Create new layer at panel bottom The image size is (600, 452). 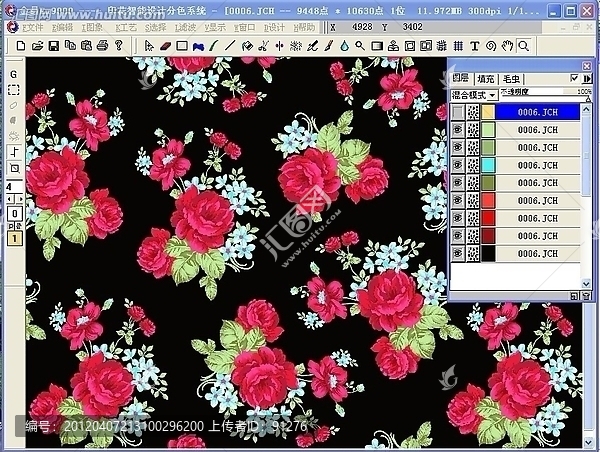[x=574, y=296]
